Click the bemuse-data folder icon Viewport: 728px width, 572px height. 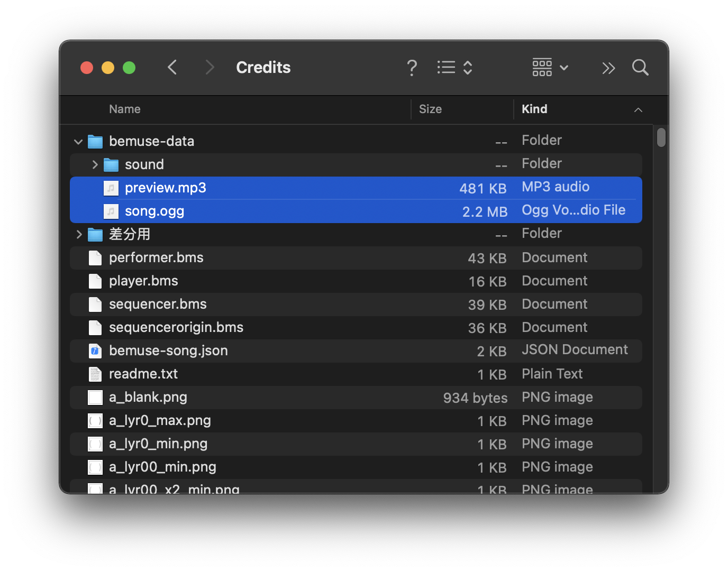[95, 141]
